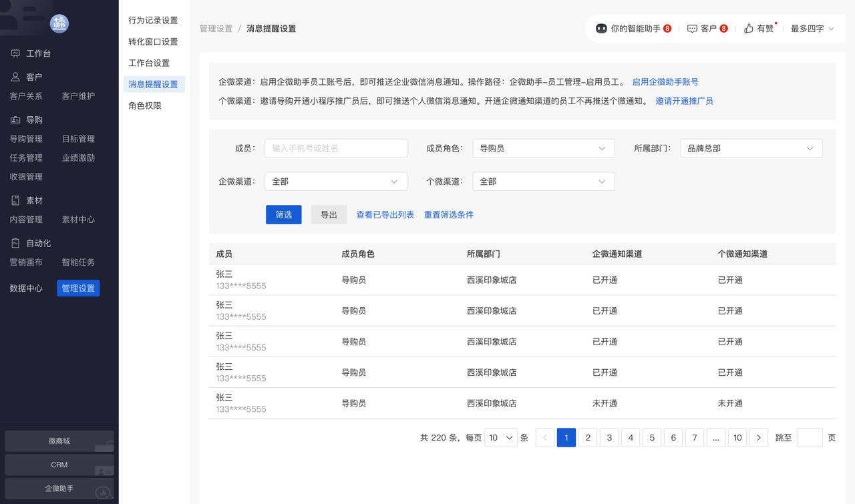Click the document icon beside 素材

click(15, 200)
